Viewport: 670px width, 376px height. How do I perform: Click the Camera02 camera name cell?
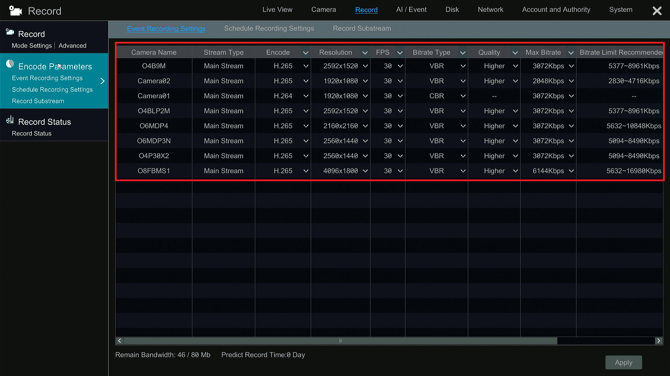tap(154, 81)
